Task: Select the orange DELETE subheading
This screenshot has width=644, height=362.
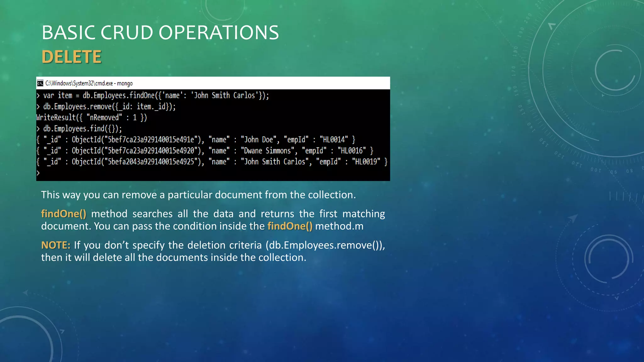Action: (71, 57)
